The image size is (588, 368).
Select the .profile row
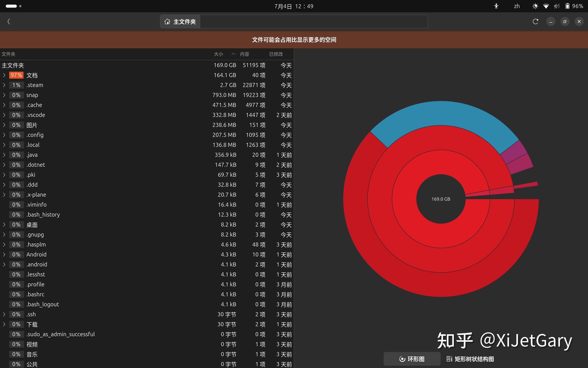147,284
